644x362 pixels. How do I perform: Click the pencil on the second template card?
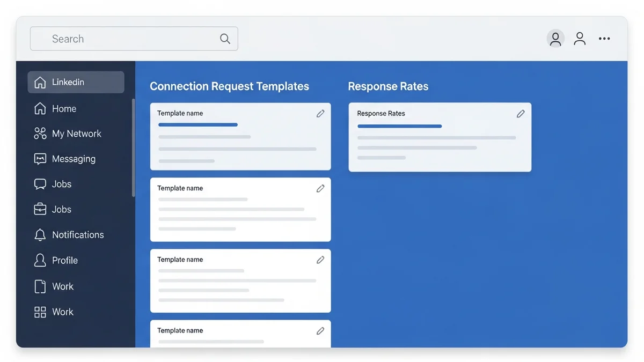click(320, 188)
